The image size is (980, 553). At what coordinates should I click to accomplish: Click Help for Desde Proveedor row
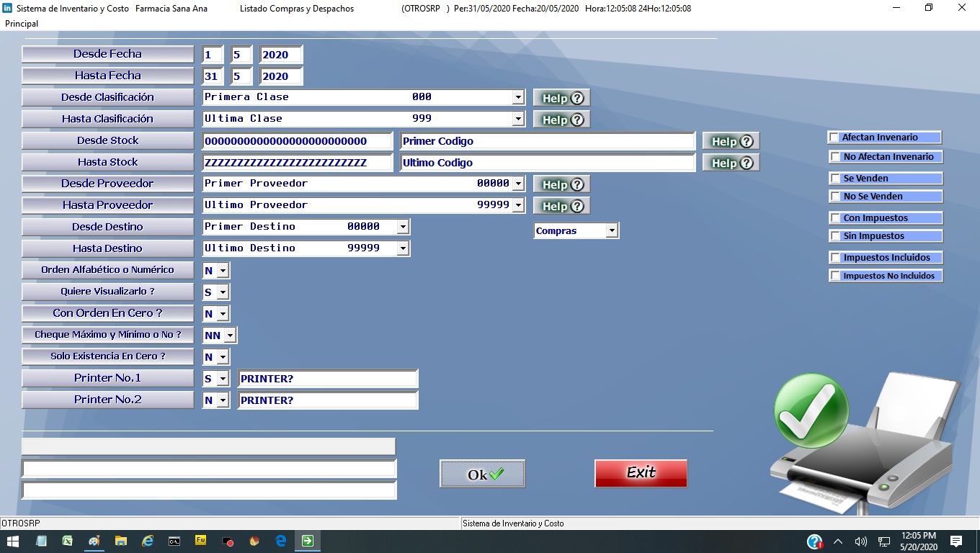click(x=561, y=184)
